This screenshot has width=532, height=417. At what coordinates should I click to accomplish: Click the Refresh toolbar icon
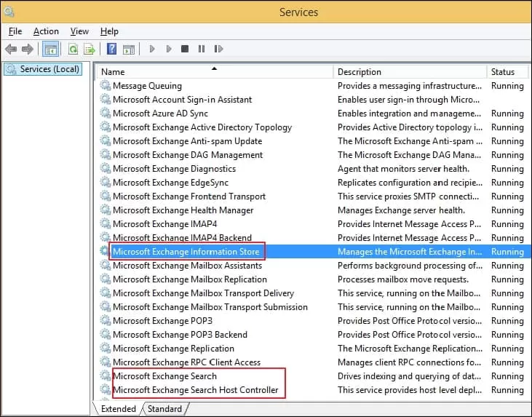(74, 49)
